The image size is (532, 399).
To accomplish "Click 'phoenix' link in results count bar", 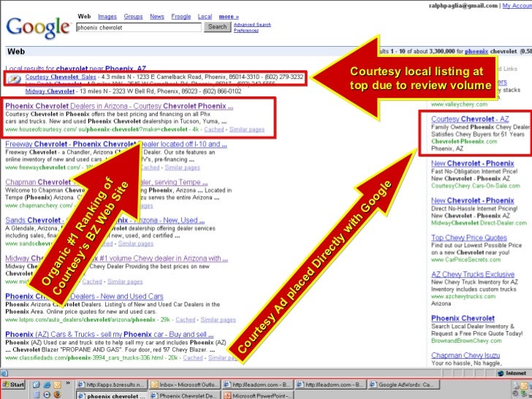I will (x=476, y=52).
